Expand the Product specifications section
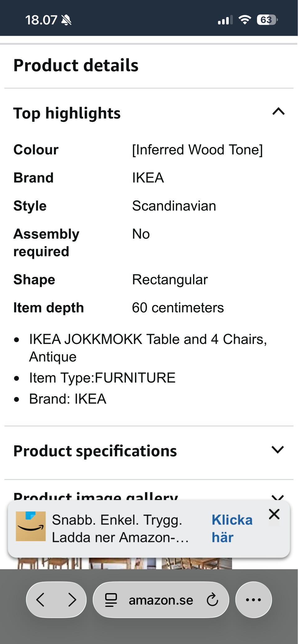Viewport: 298px width, 644px height. (x=278, y=450)
